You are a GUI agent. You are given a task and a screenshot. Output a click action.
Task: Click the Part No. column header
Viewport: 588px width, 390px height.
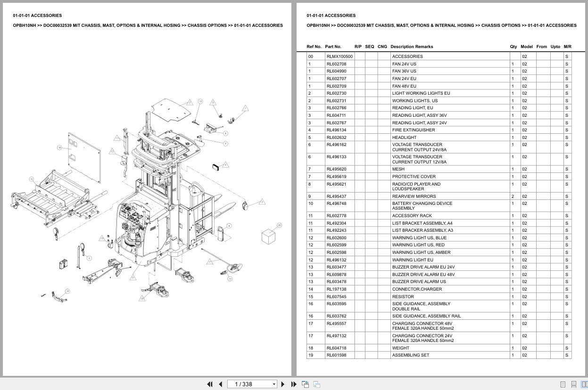333,47
